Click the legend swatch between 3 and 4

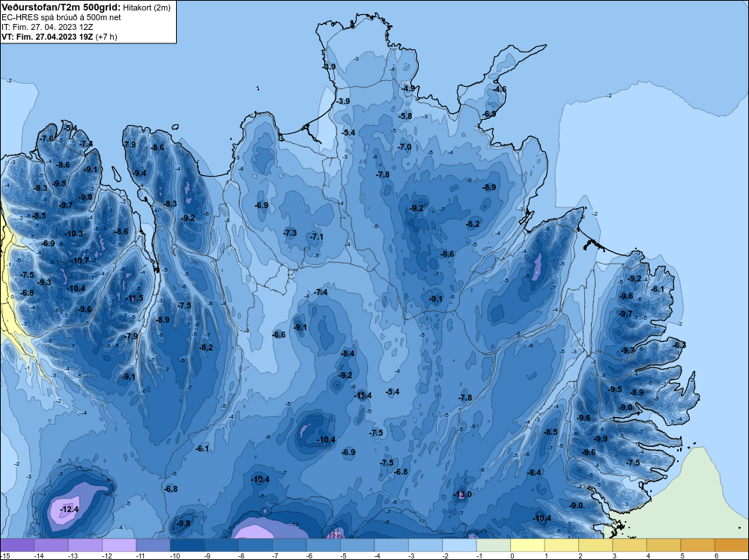[630, 545]
